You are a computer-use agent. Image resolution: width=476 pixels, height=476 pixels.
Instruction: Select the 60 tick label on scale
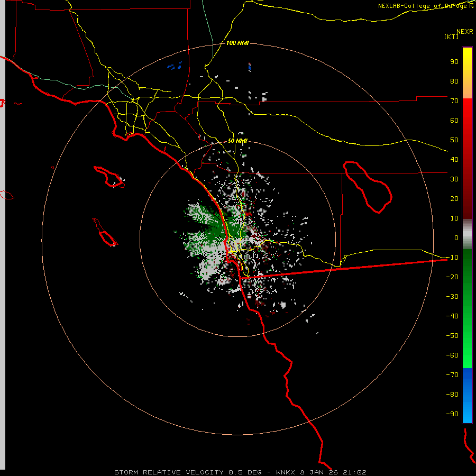point(454,121)
